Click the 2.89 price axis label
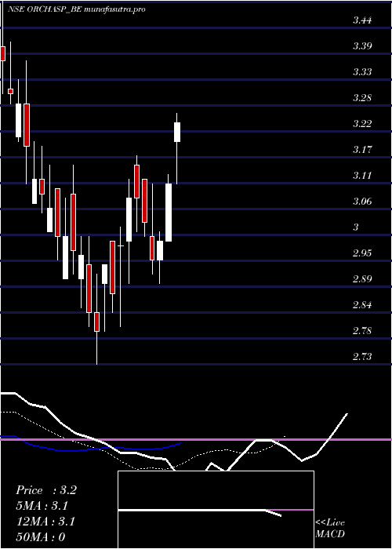Image resolution: width=392 pixels, height=549 pixels. pos(362,279)
